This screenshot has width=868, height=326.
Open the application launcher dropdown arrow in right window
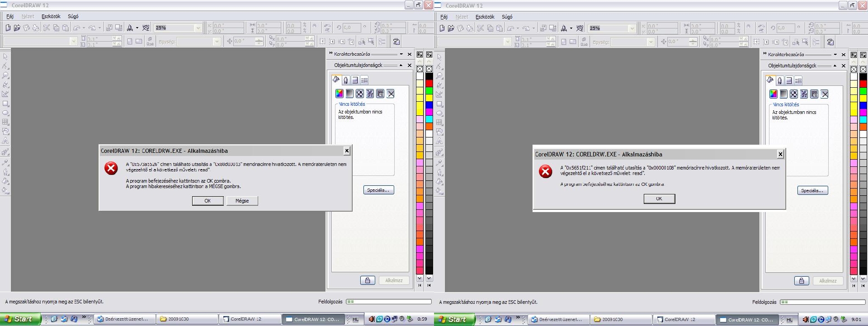point(571,28)
